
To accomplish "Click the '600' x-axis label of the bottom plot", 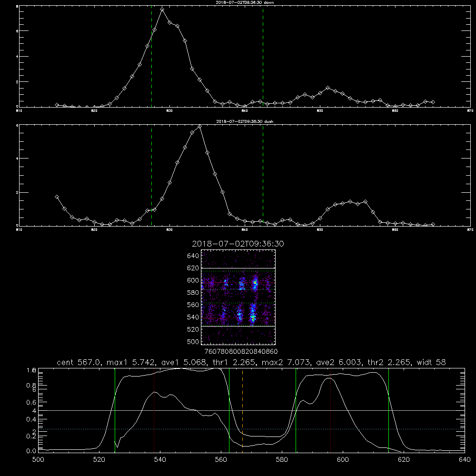I will click(343, 460).
